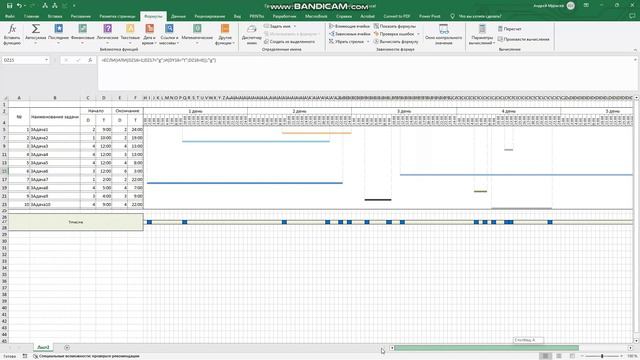640x360 pixels.
Task: Click Save icon in quick access toolbar
Action: 9,6
